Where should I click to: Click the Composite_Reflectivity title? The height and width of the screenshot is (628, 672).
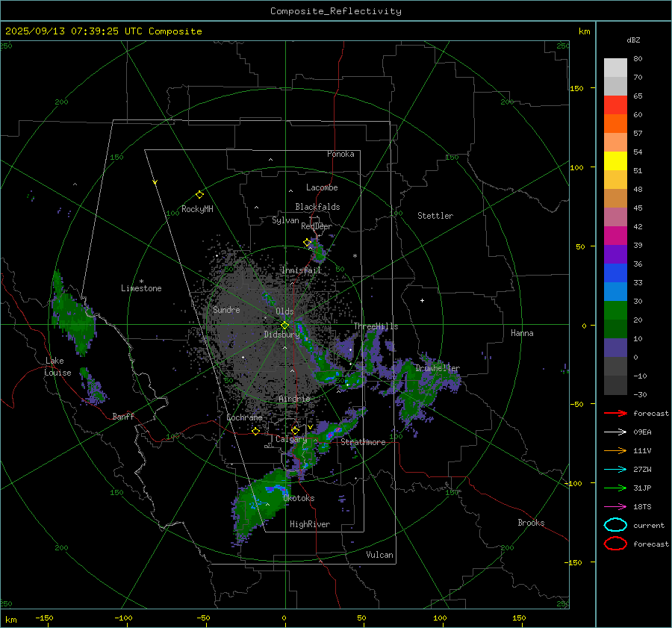click(x=336, y=11)
